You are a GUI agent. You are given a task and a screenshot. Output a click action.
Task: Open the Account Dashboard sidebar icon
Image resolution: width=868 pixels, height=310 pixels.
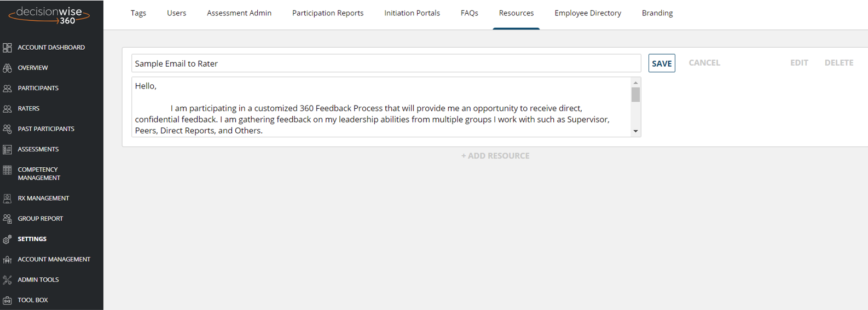pos(7,48)
